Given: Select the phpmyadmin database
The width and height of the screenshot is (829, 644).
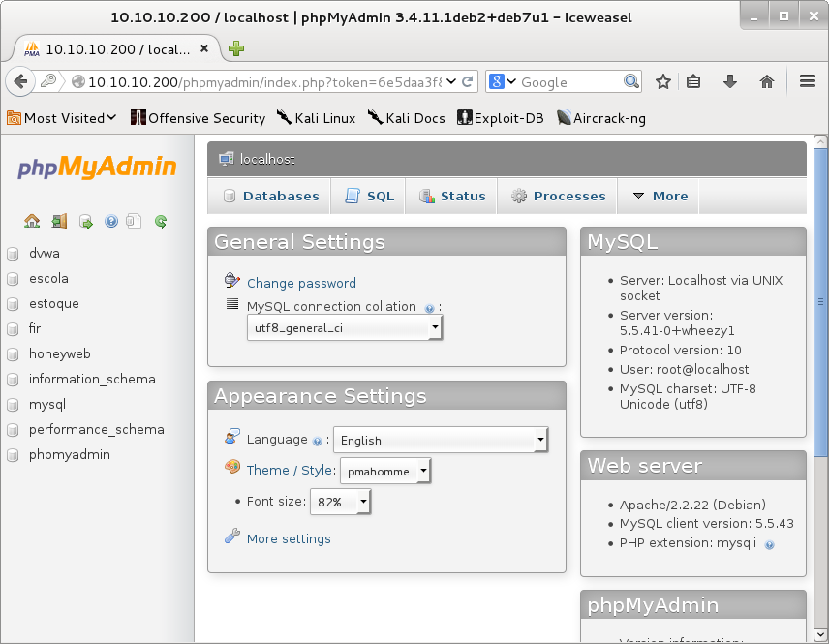Looking at the screenshot, I should pos(70,455).
